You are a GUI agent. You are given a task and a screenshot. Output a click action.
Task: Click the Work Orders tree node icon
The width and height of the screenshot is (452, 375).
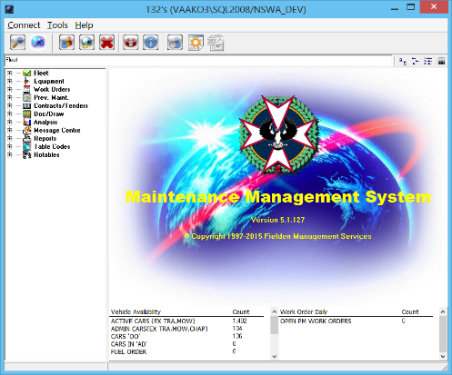(x=27, y=89)
